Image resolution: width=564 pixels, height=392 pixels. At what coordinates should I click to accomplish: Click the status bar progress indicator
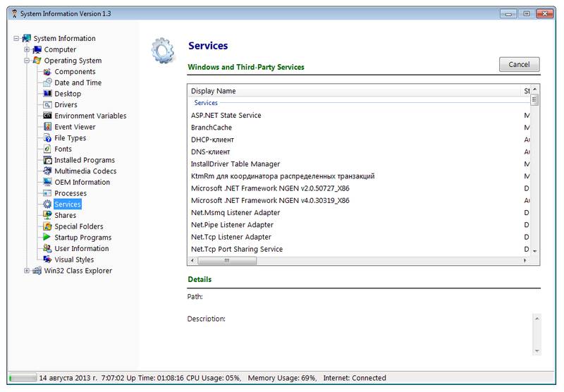point(23,378)
